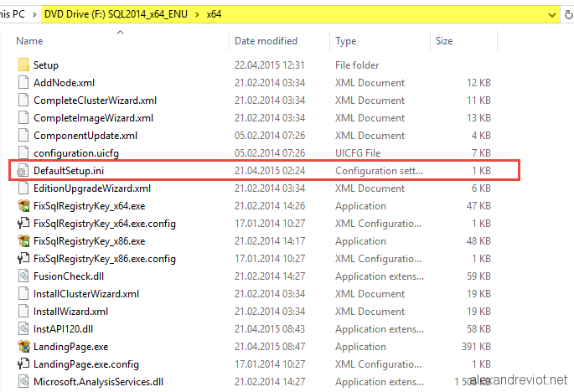Click the 13 KB size of CompleteImageWizard.xml
This screenshot has height=392, width=574.
pos(478,117)
